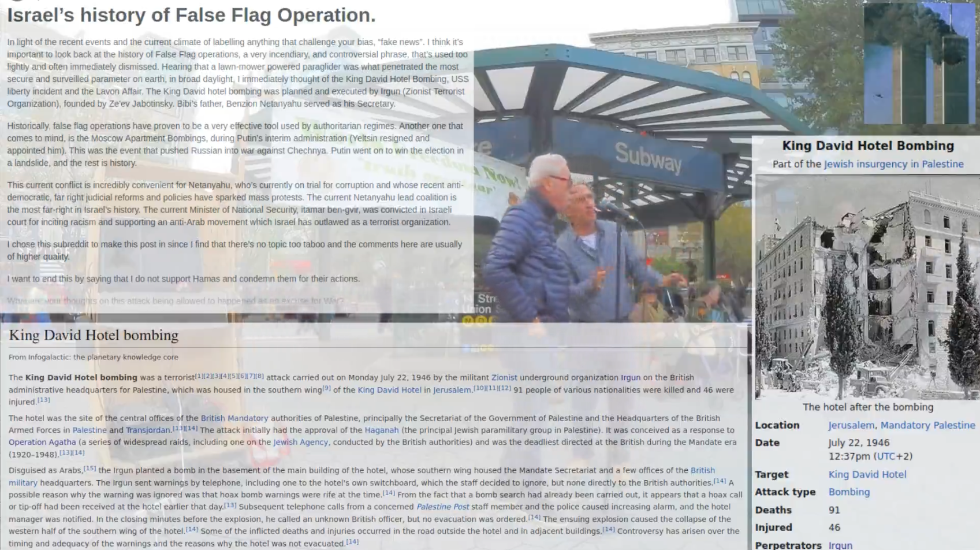The width and height of the screenshot is (980, 550).
Task: Click Irgun in the infobox Perpetrators row
Action: point(840,545)
